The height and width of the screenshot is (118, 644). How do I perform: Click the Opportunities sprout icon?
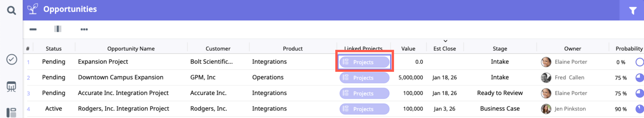pos(33,9)
